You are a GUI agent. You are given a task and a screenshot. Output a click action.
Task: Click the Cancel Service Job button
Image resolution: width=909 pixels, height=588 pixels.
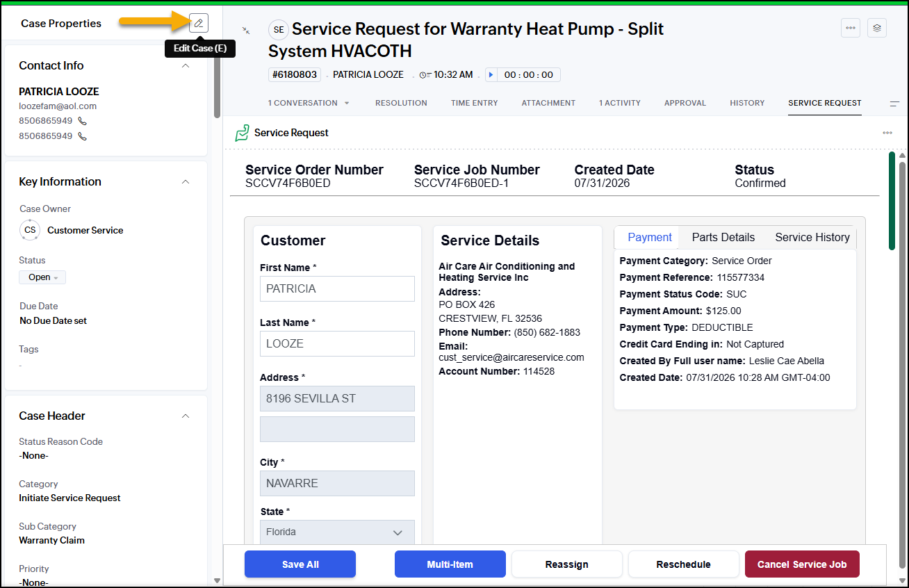click(x=802, y=564)
